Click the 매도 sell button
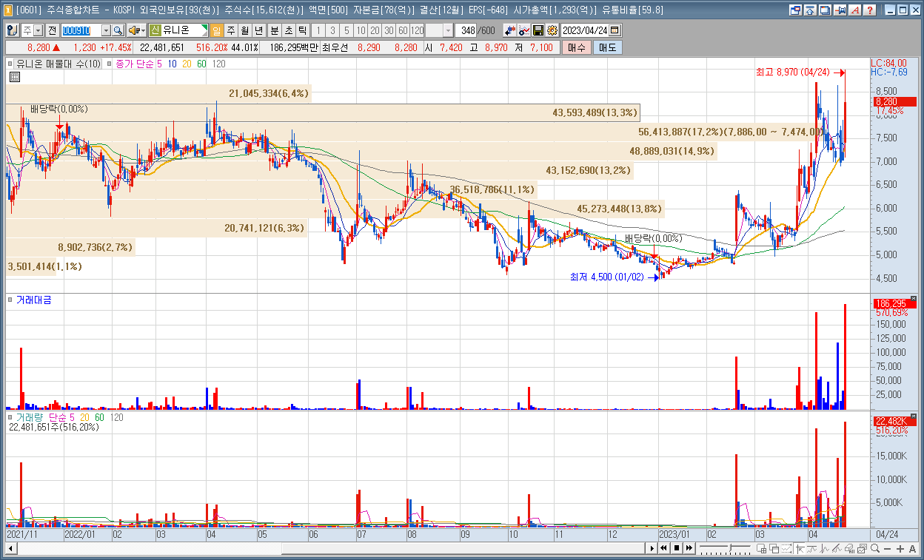924x560 pixels. pos(607,47)
